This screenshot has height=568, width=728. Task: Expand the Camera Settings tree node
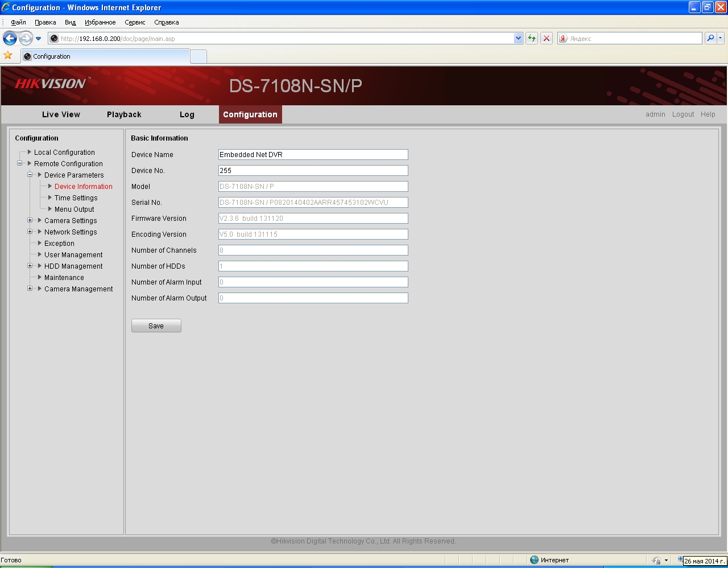[30, 220]
